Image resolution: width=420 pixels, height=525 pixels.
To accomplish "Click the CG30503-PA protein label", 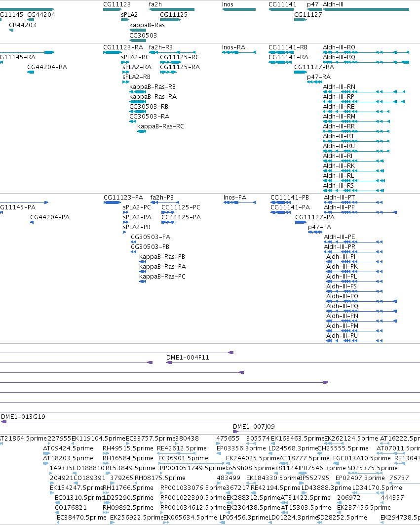I will click(150, 237).
